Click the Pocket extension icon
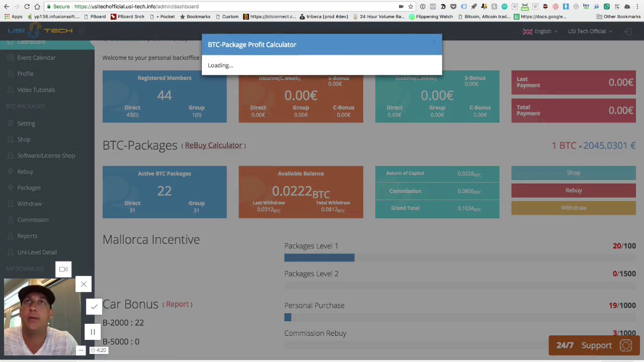 point(453,7)
